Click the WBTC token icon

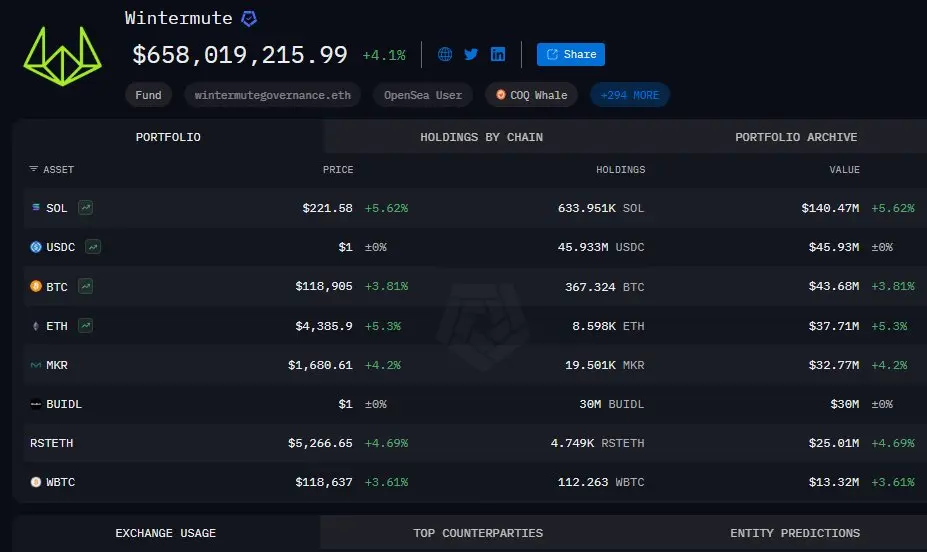coord(36,482)
